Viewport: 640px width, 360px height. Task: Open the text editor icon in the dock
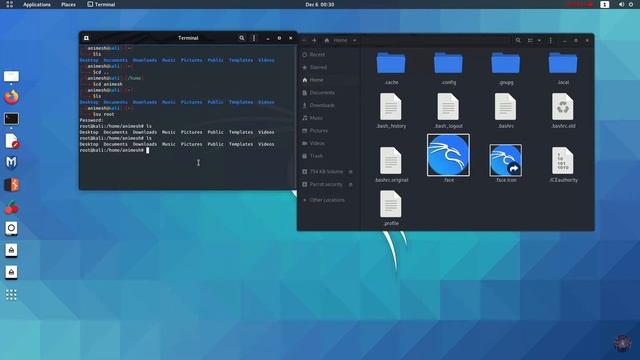point(11,141)
